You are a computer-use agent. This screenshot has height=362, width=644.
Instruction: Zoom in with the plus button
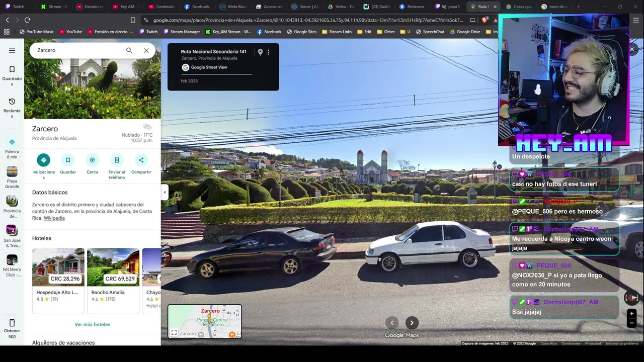631,314
